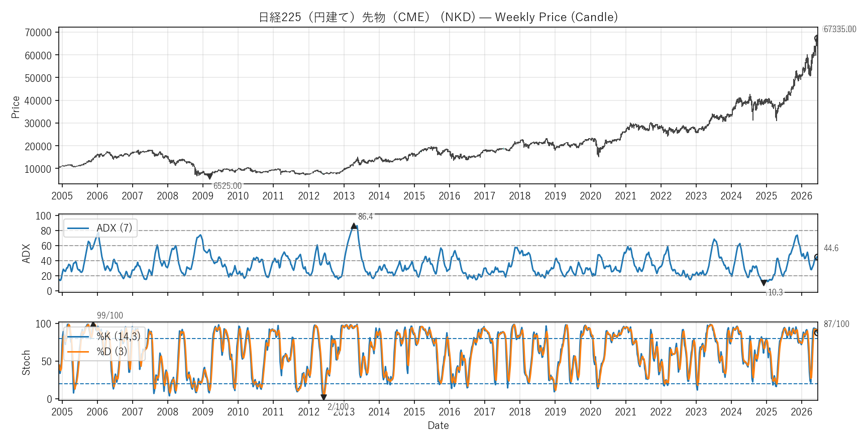
Task: Click the current ADX circle marker at 44.6
Action: [x=817, y=257]
